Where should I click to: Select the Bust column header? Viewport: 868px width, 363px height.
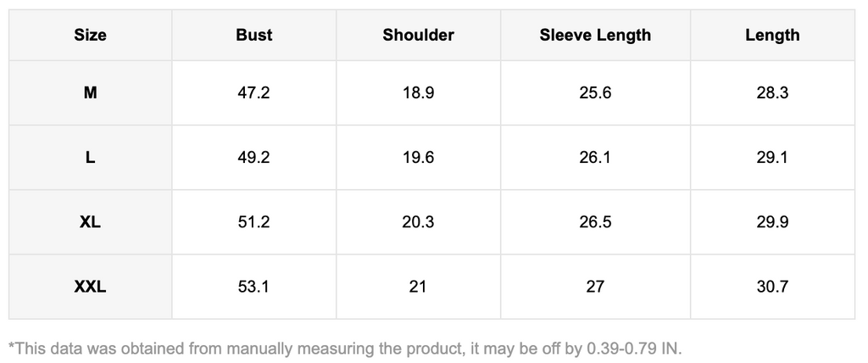254,35
